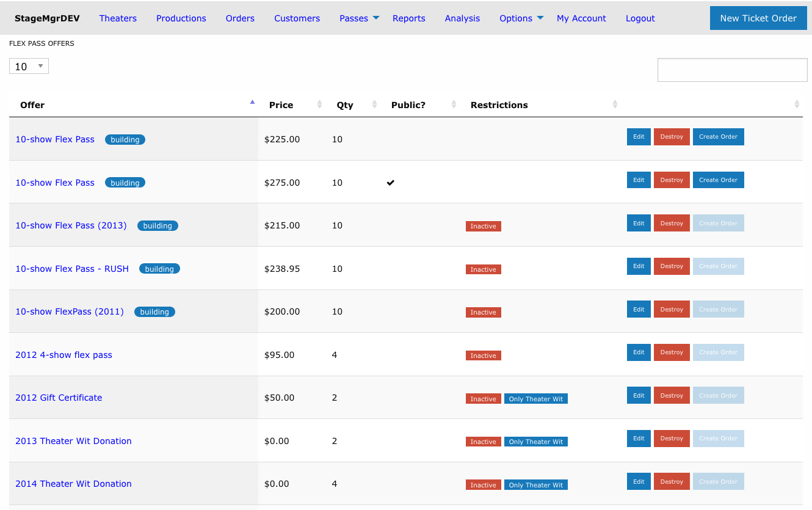The width and height of the screenshot is (812, 510).
Task: Create Order for $225.00 10-show Flex Pass
Action: pyautogui.click(x=718, y=137)
